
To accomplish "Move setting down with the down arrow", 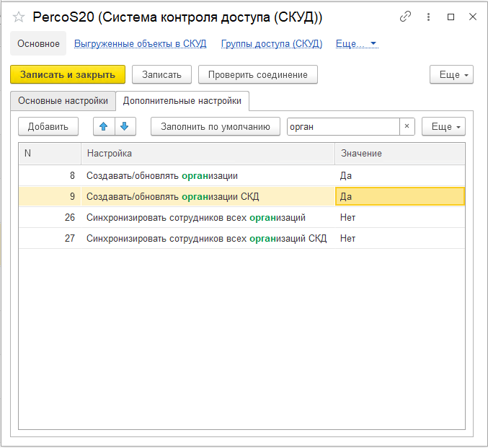I will pos(124,126).
